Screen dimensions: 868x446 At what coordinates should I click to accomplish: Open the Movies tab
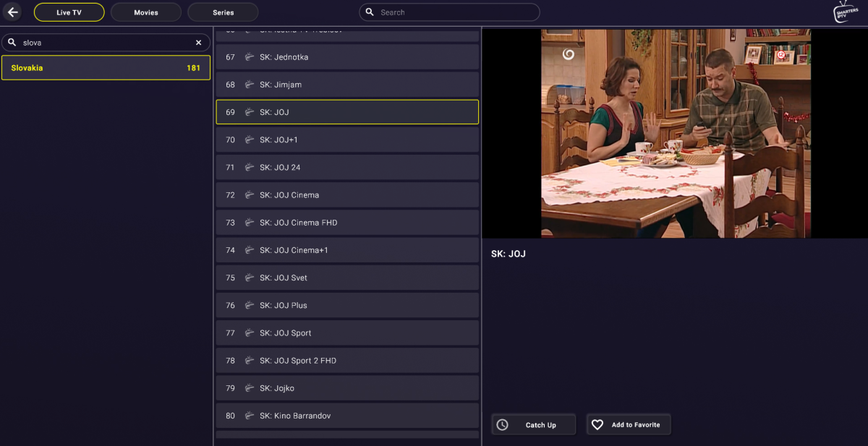click(146, 12)
